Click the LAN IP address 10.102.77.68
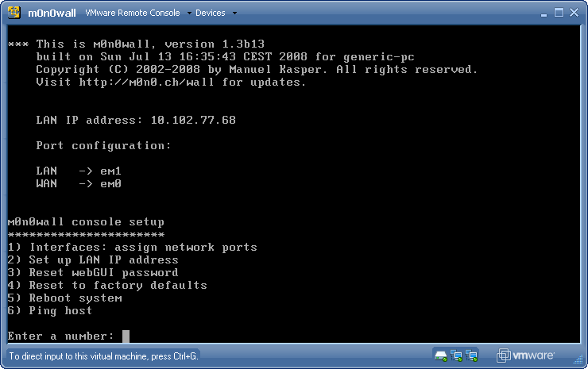The height and width of the screenshot is (369, 588). point(193,121)
